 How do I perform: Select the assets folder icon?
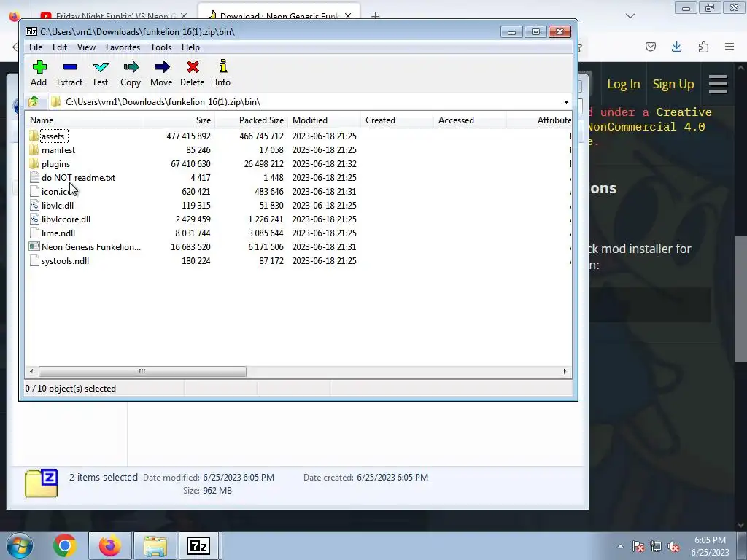[x=34, y=136]
